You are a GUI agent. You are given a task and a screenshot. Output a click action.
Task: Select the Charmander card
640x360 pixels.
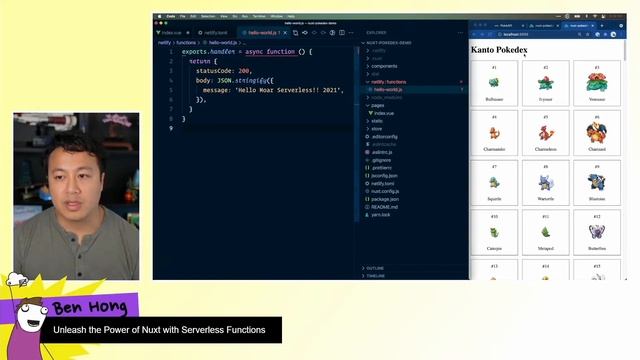494,133
